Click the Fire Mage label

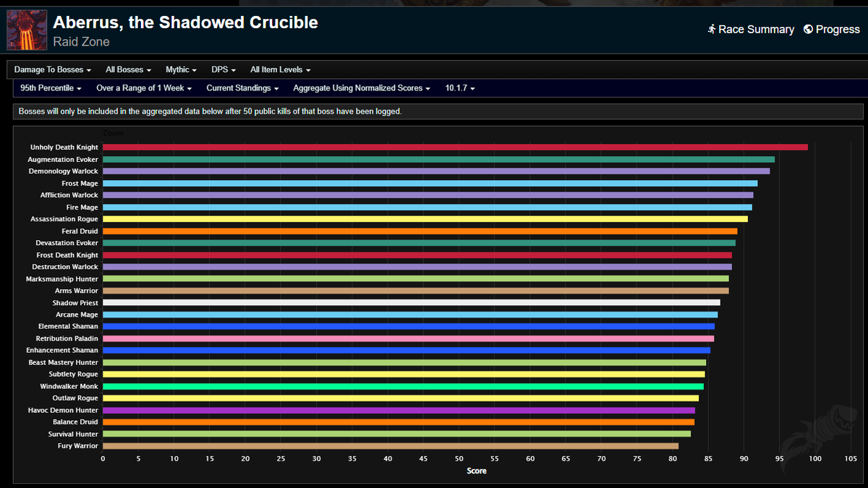click(x=82, y=207)
